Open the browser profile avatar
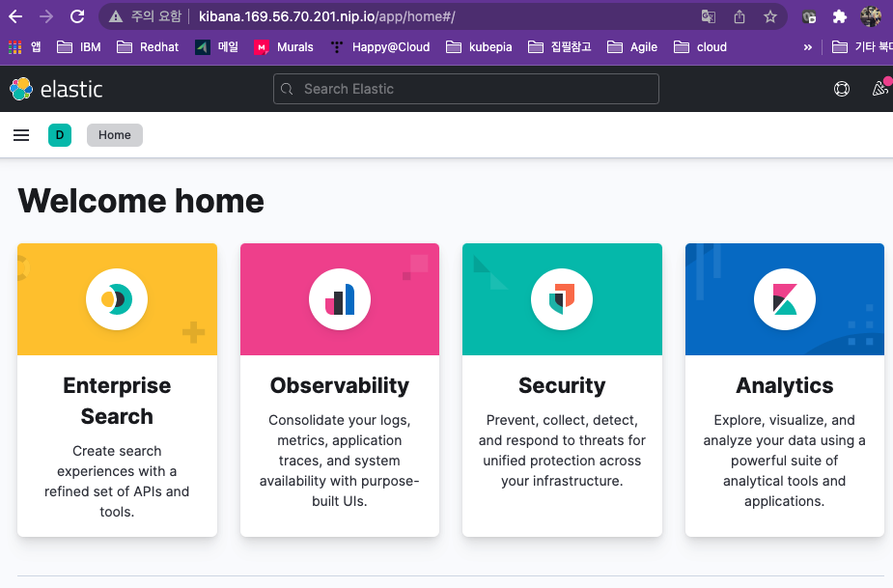 coord(871,16)
